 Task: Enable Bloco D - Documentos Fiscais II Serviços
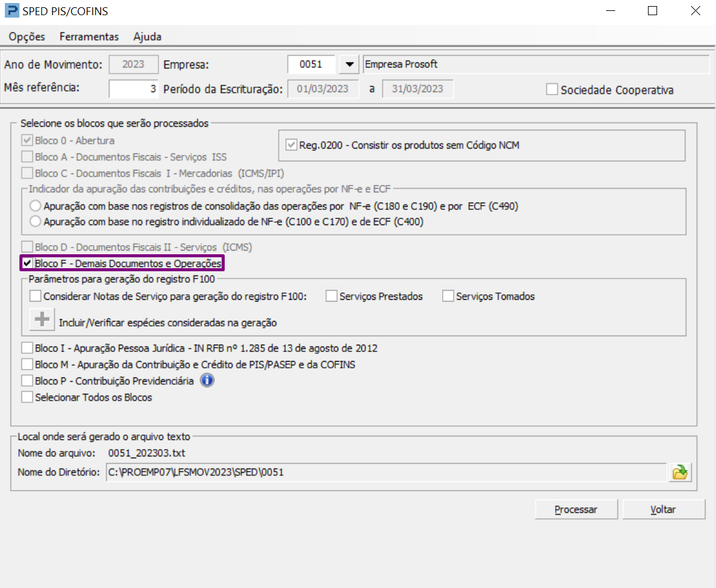27,247
